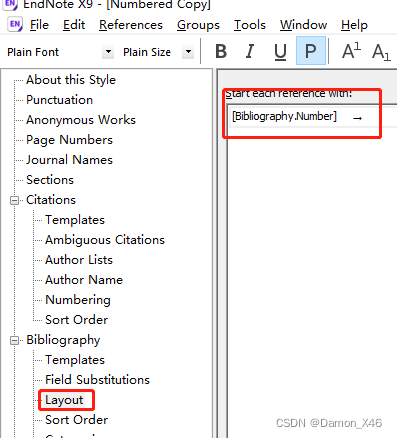397x438 pixels.
Task: Collapse the Citations tree node
Action: coord(14,200)
